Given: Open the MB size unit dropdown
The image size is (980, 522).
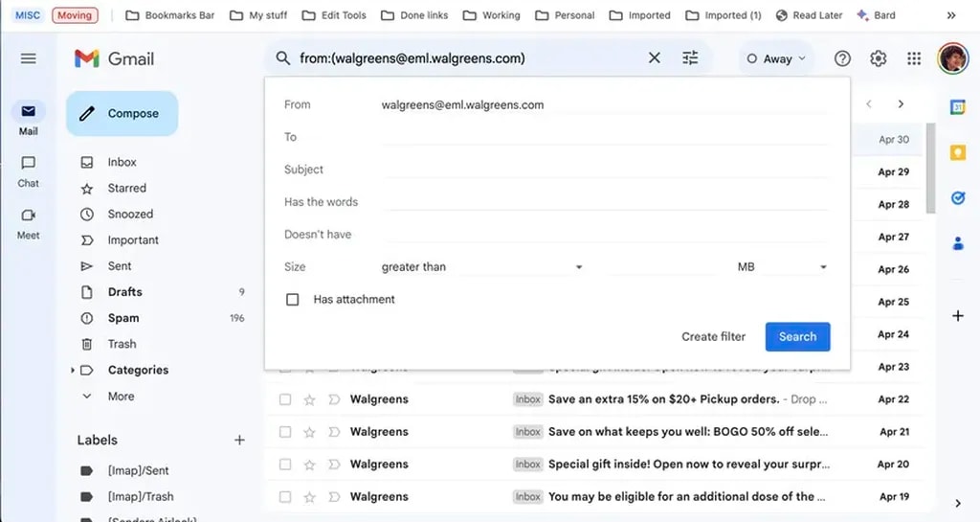Looking at the screenshot, I should pos(781,267).
